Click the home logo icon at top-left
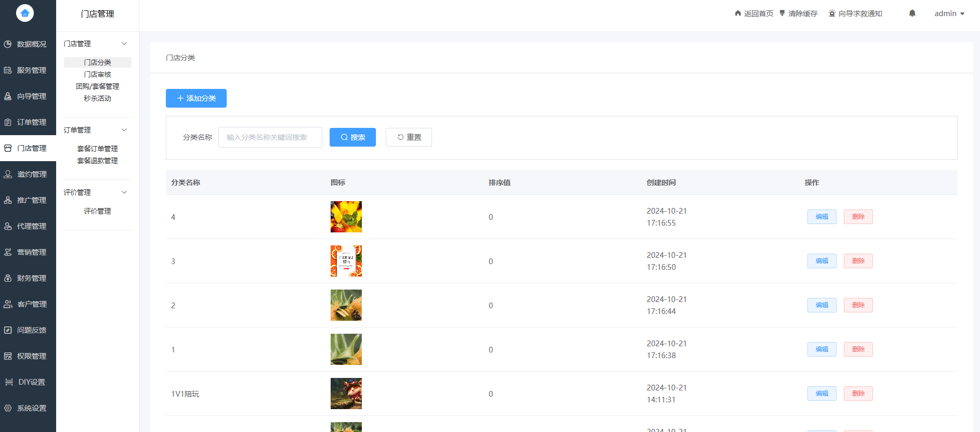The height and width of the screenshot is (432, 980). tap(25, 13)
